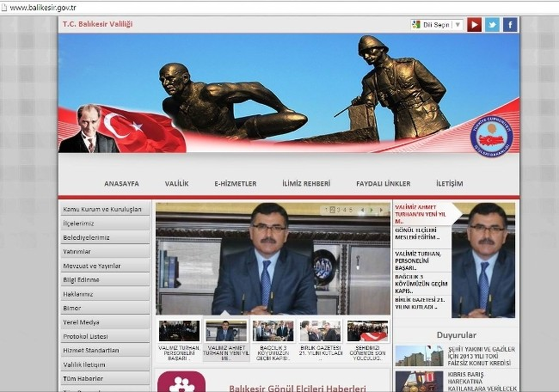Open Valilik İletişim in the sidebar
559x392 pixels.
click(x=105, y=365)
